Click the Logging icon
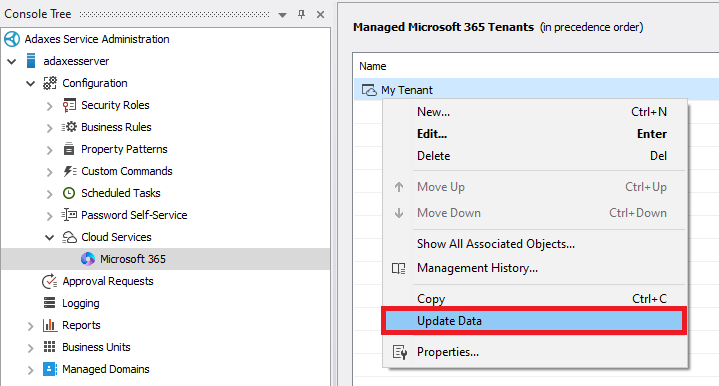719x386 pixels. [x=50, y=303]
